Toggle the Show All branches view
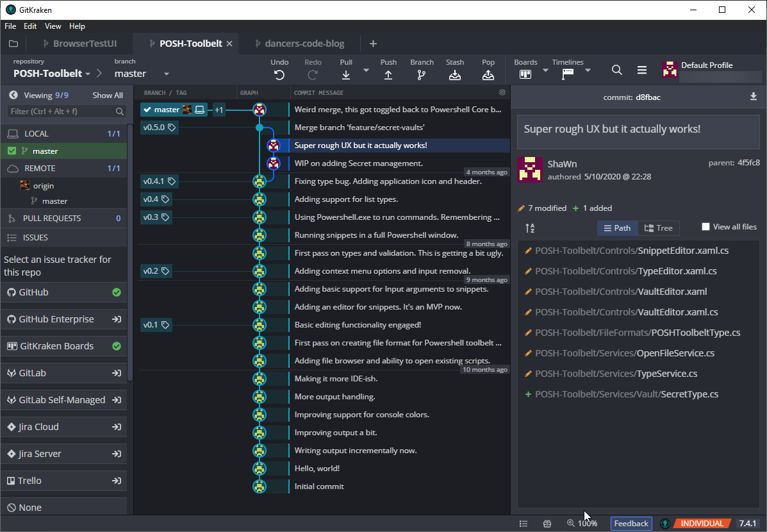 point(107,95)
